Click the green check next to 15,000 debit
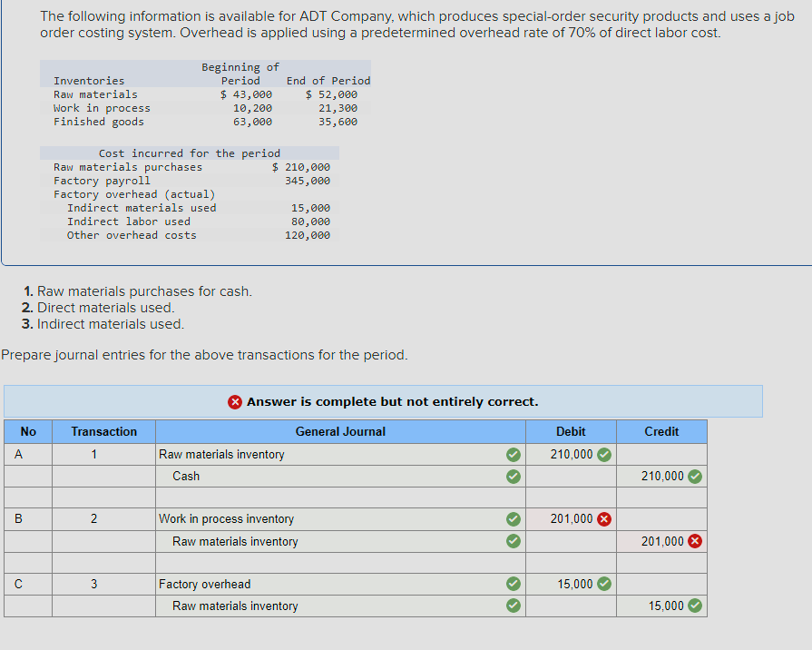Image resolution: width=812 pixels, height=650 pixels. (605, 584)
